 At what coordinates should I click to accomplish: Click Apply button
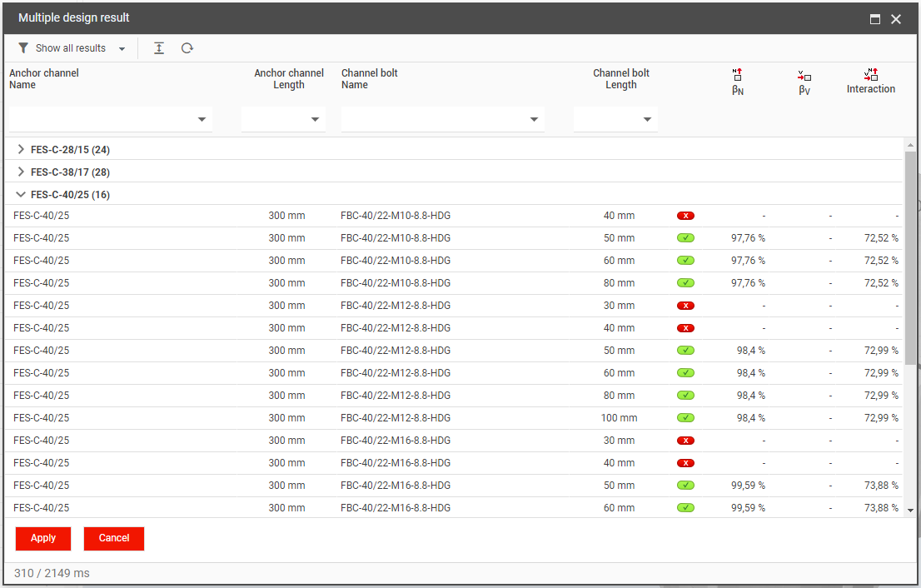tap(43, 538)
